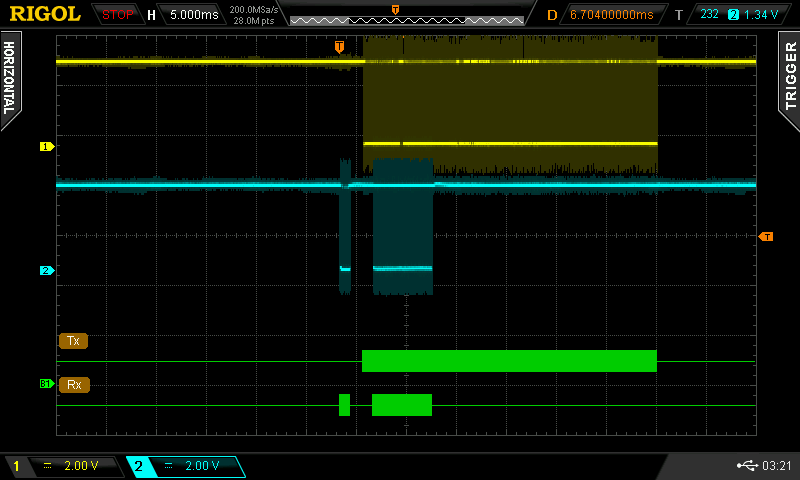
Task: Click the USB connection icon
Action: [745, 466]
